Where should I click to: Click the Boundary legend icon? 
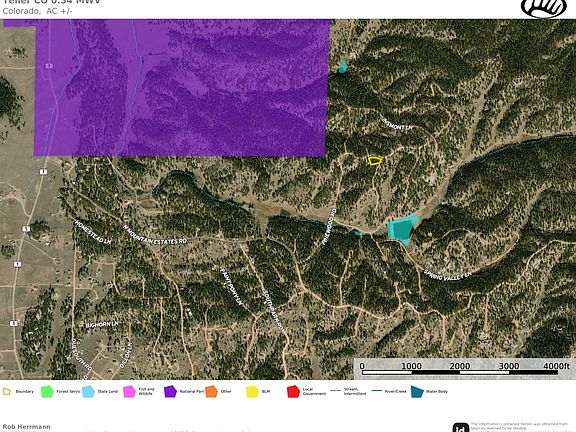[7, 391]
